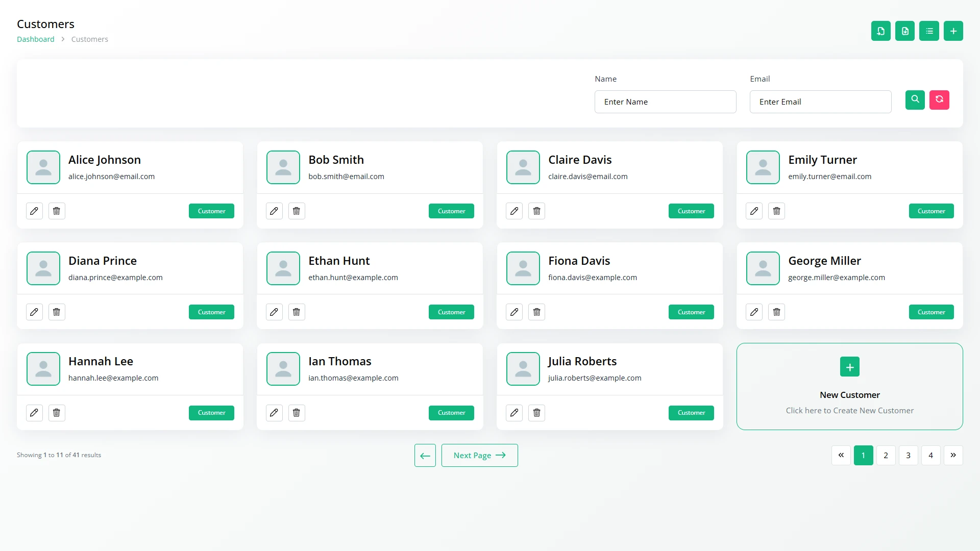Image resolution: width=980 pixels, height=551 pixels.
Task: Click Emily Turner avatar thumbnail
Action: (x=763, y=167)
